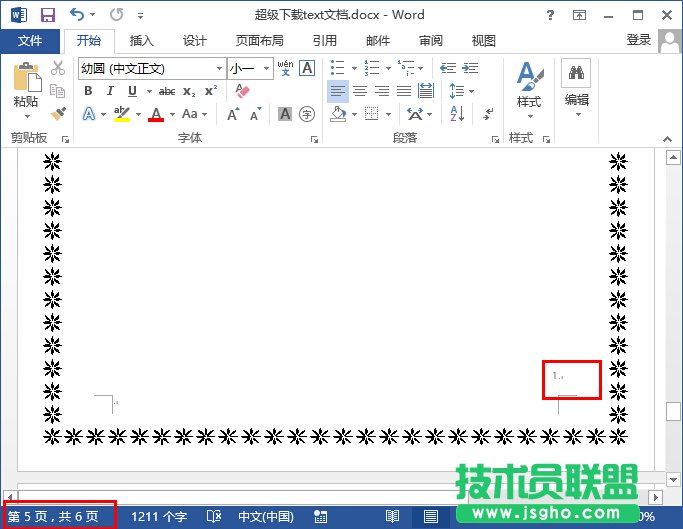Screen dimensions: 683x529
Task: Click the page count in status bar
Action: (53, 517)
